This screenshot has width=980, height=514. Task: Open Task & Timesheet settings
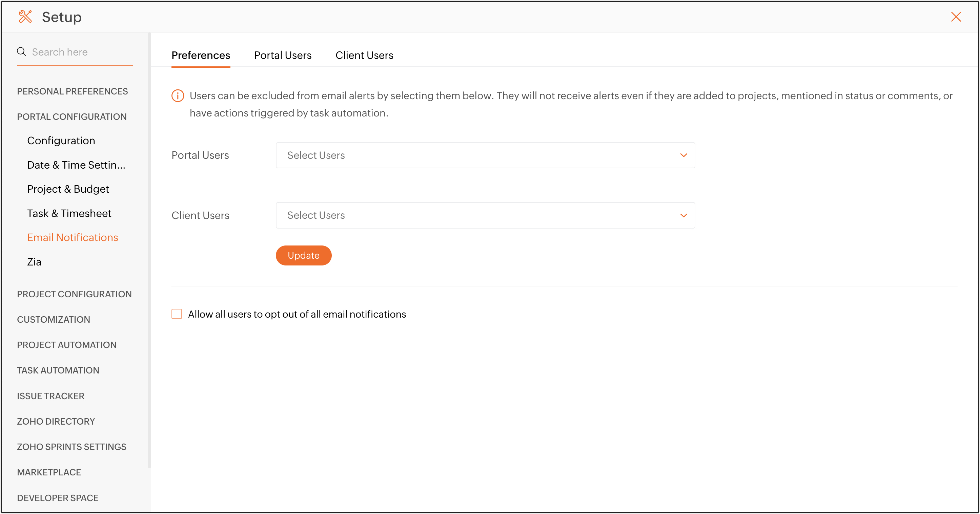(x=69, y=213)
